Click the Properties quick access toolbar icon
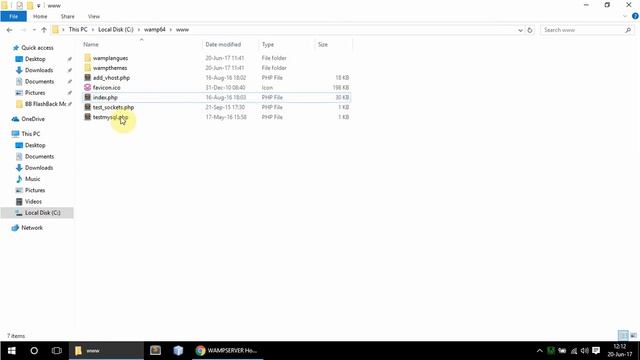 (x=20, y=5)
